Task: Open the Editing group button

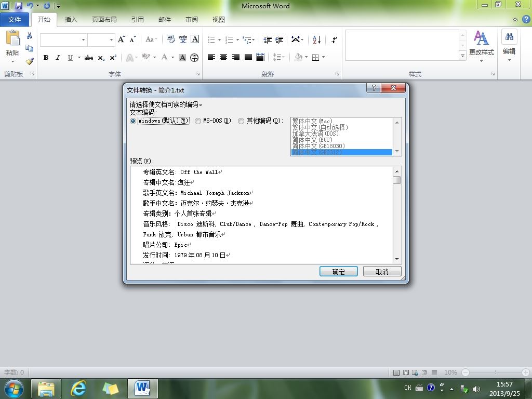Action: point(509,46)
